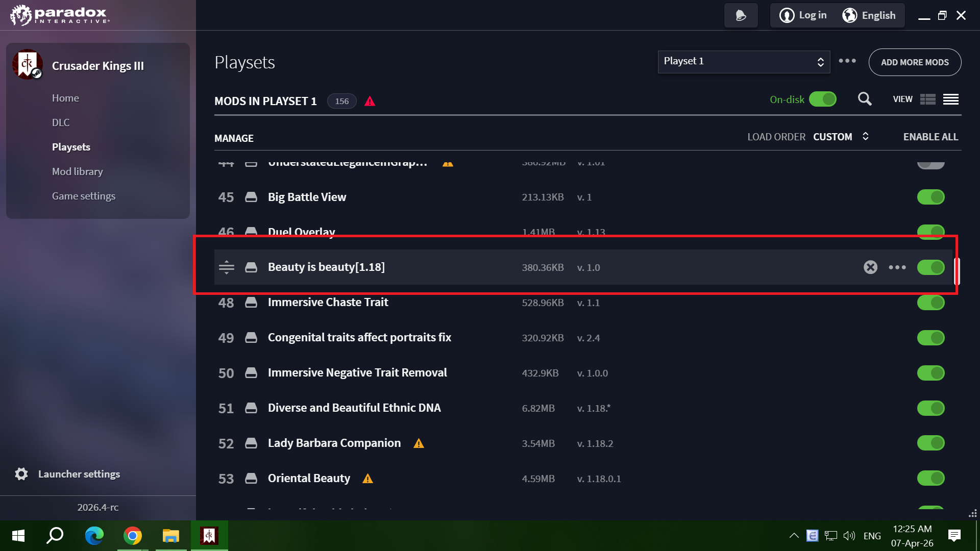Image resolution: width=980 pixels, height=551 pixels.
Task: Open the Mod library page
Action: pyautogui.click(x=78, y=171)
